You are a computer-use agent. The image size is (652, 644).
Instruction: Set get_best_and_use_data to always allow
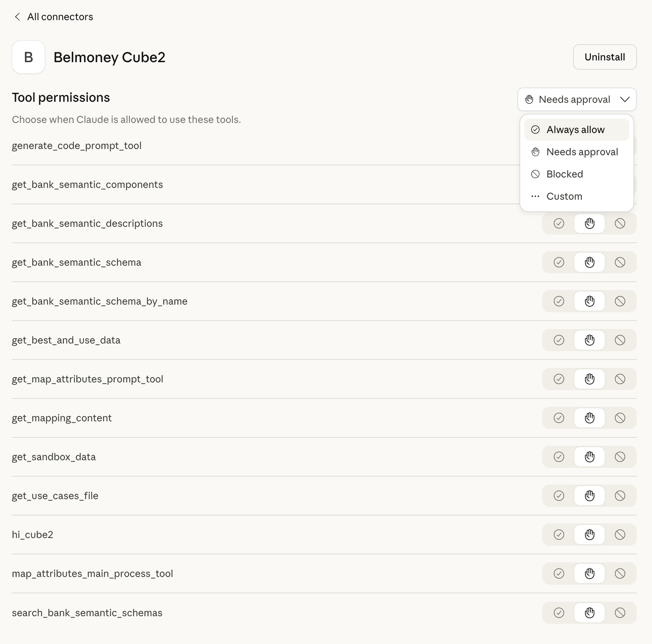[559, 340]
